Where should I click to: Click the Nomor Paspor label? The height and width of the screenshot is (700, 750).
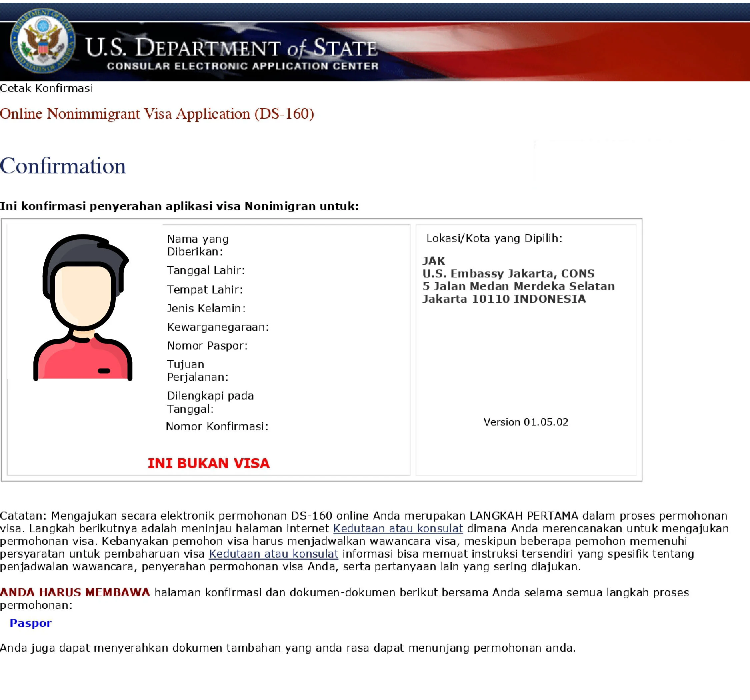point(207,345)
